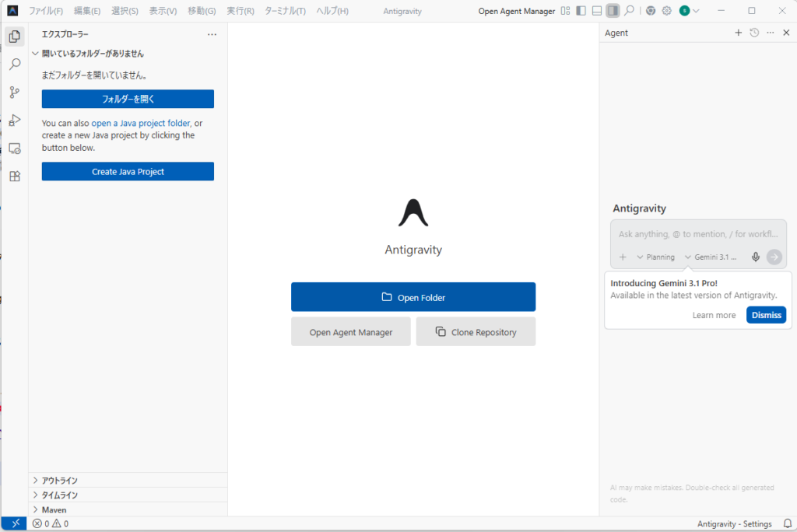View past conversations history icon in Agent panel
797x532 pixels.
pos(754,33)
